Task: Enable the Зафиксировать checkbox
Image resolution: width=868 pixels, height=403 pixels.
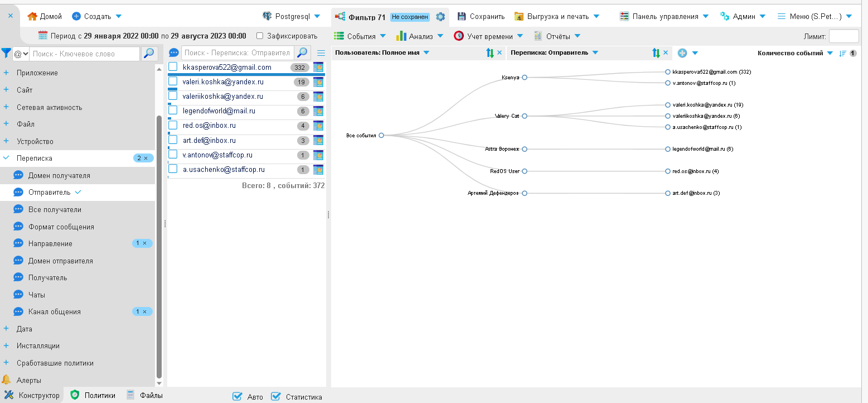Action: 260,36
